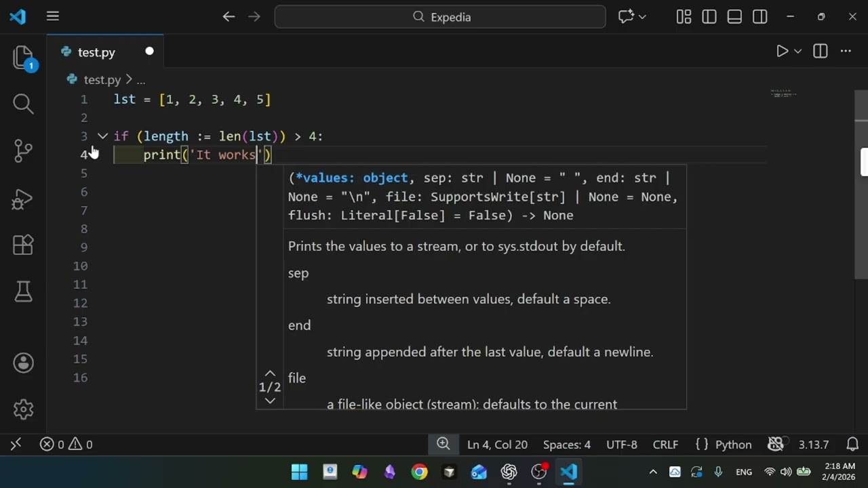Viewport: 868px width, 488px height.
Task: Expand the Copilot chat dropdown arrow
Action: [642, 17]
